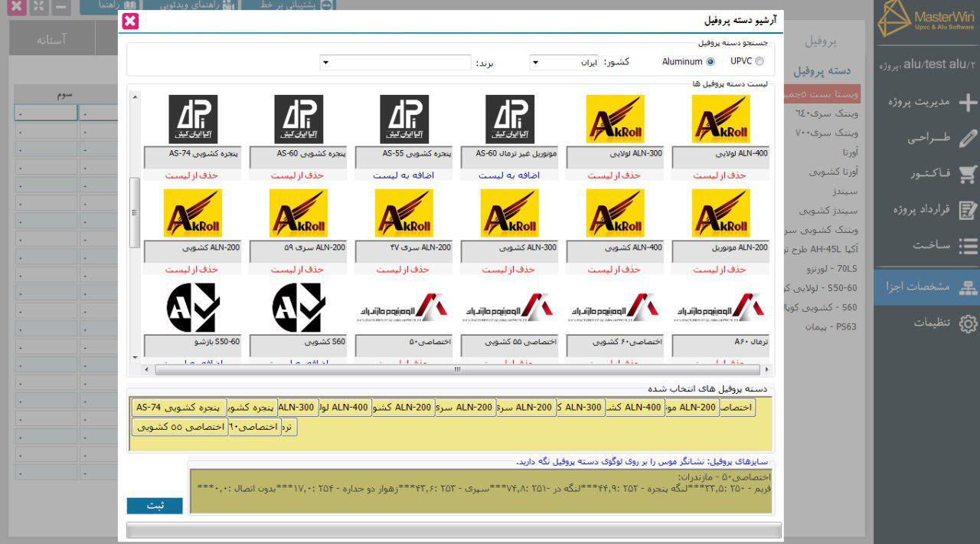Select the Aluminum radio button

[710, 62]
